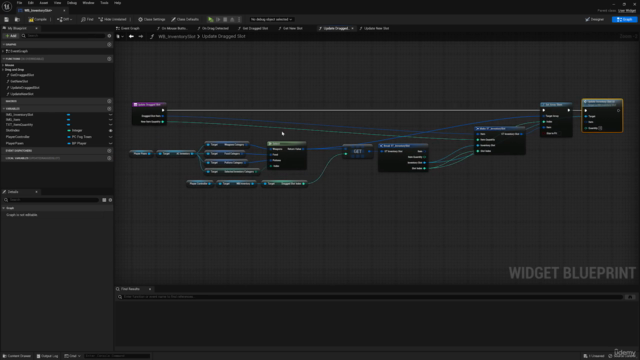640x360 pixels.
Task: Switch to Get New Slot tab
Action: pyautogui.click(x=291, y=28)
